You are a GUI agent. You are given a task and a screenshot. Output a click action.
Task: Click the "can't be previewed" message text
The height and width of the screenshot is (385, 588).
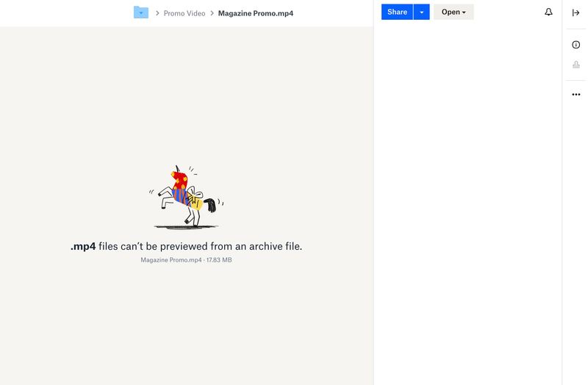pyautogui.click(x=200, y=246)
